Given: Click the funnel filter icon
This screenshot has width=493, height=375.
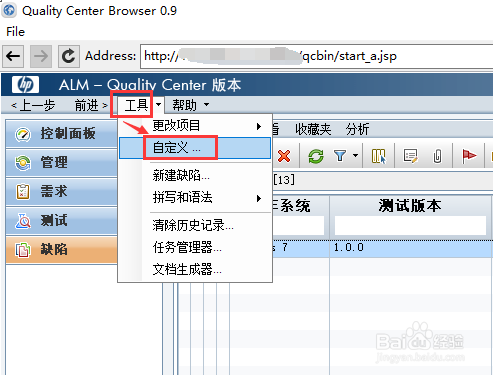Looking at the screenshot, I should point(340,156).
